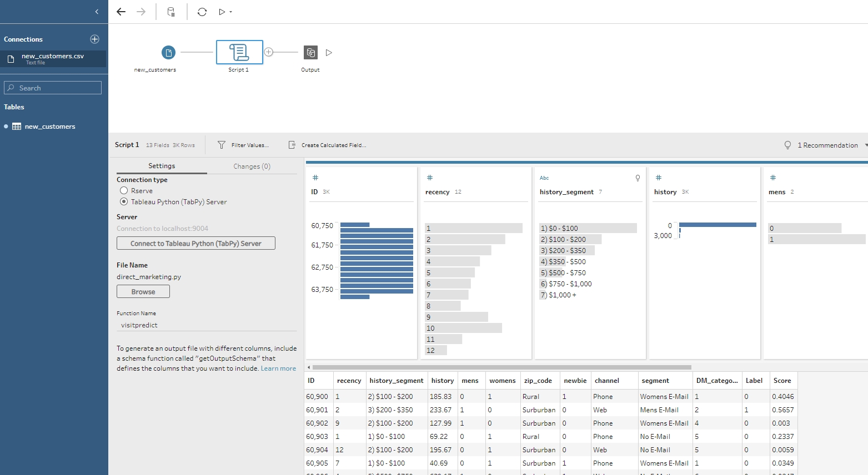Collapse the Connections pane
The width and height of the screenshot is (868, 475).
click(x=97, y=11)
